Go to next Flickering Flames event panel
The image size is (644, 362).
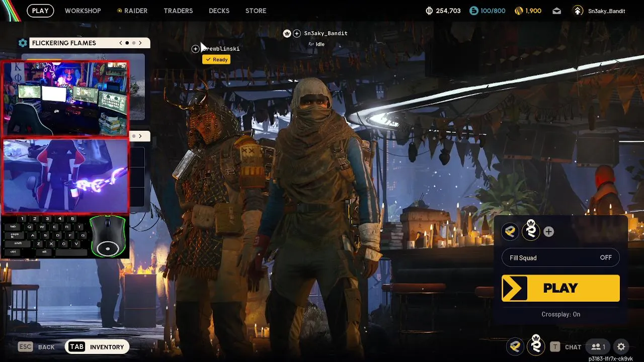coord(140,43)
